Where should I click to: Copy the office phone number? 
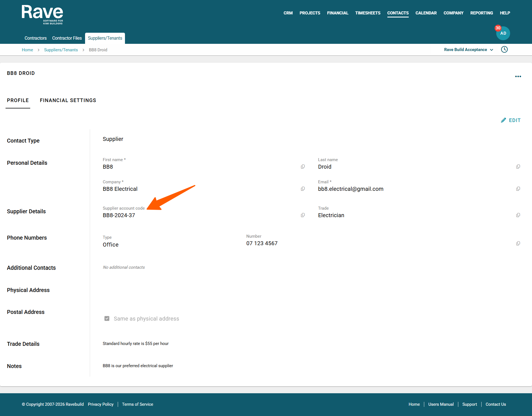coord(518,243)
